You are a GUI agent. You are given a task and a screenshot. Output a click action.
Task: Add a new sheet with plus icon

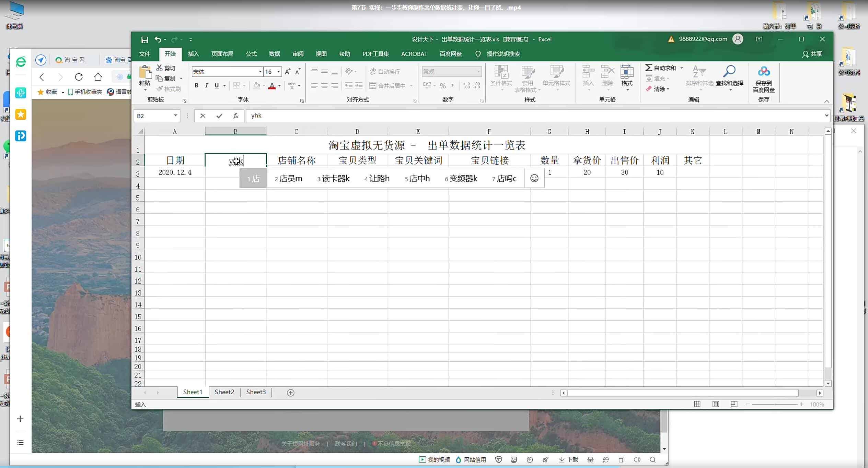tap(290, 393)
